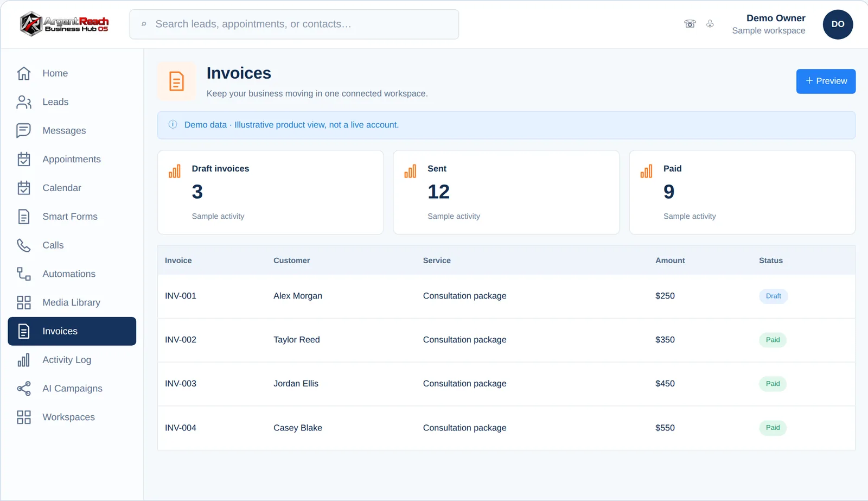
Task: Open the DO user avatar
Action: click(x=838, y=24)
